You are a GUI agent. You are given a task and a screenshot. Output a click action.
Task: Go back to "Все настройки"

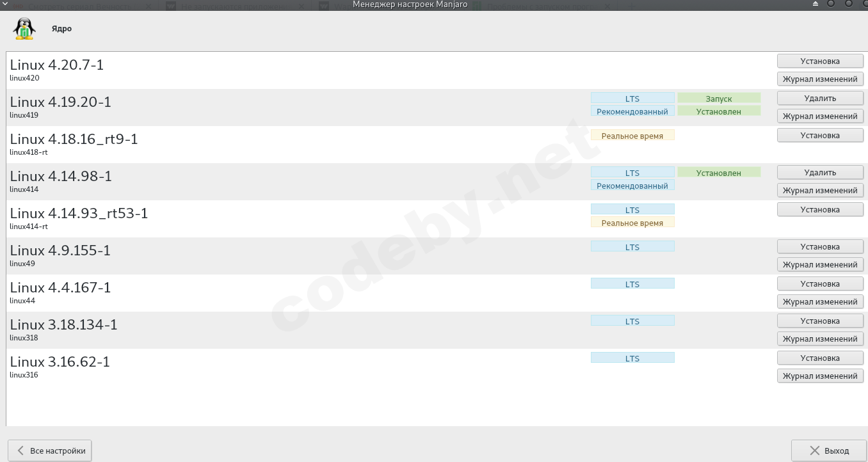click(x=50, y=450)
